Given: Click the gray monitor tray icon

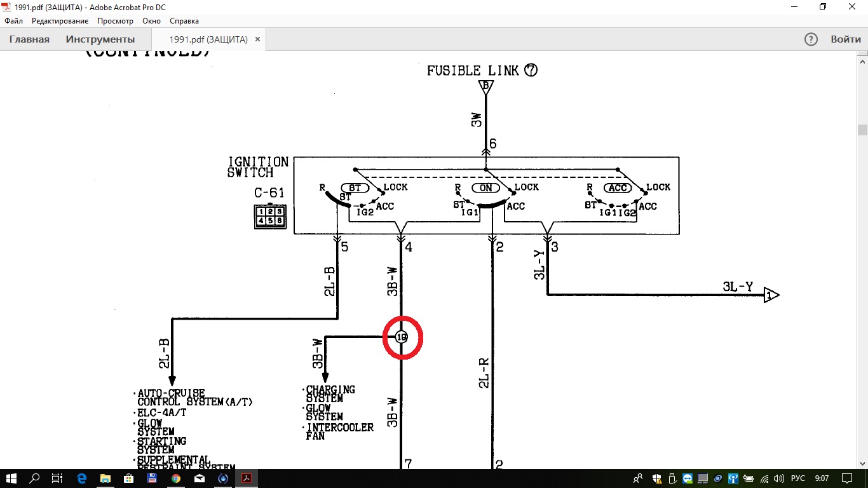Looking at the screenshot, I should (x=703, y=478).
